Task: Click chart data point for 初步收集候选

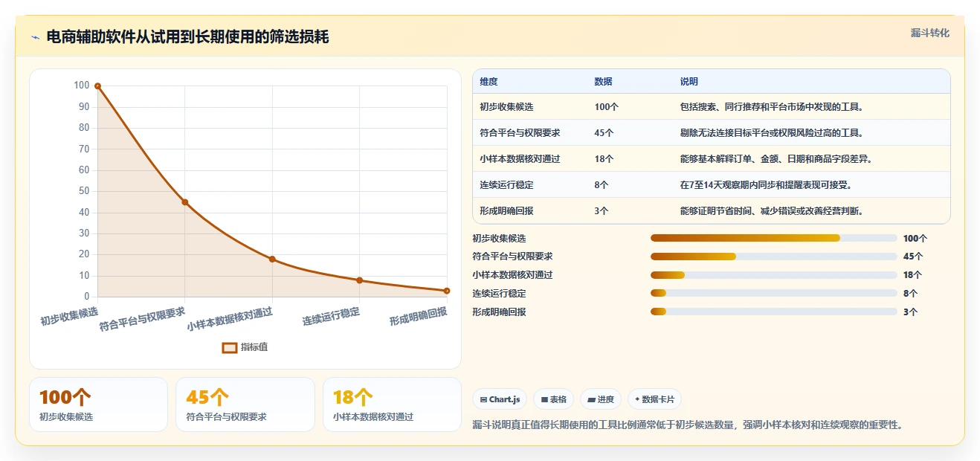Action: (x=97, y=86)
